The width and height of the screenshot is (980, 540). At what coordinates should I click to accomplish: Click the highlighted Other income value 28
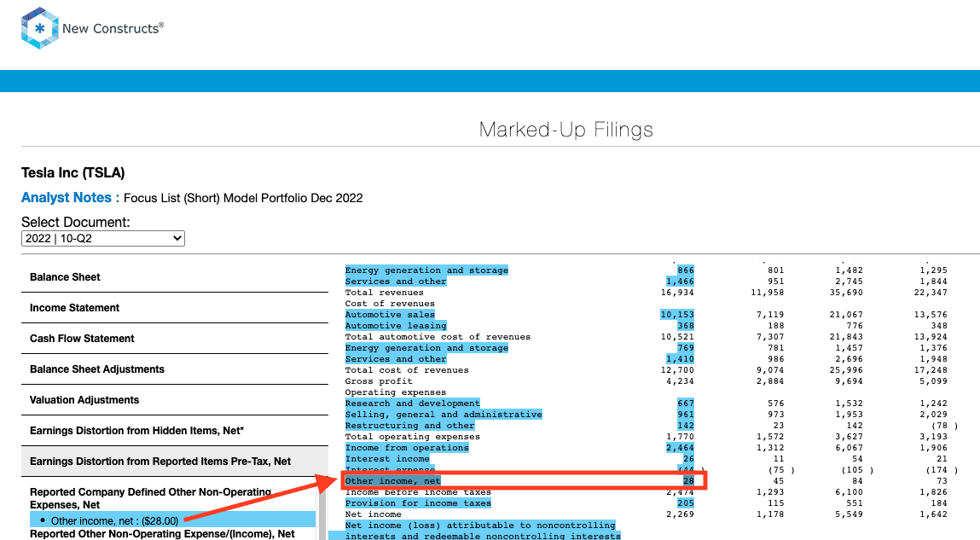[689, 480]
